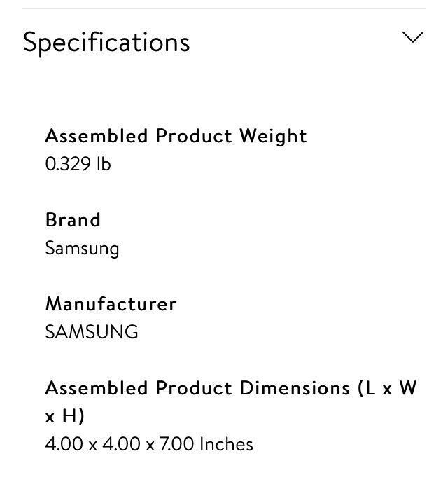Viewport: 448px width, 496px height.
Task: Click the word Assembled in the Dimensions label
Action: point(97,388)
